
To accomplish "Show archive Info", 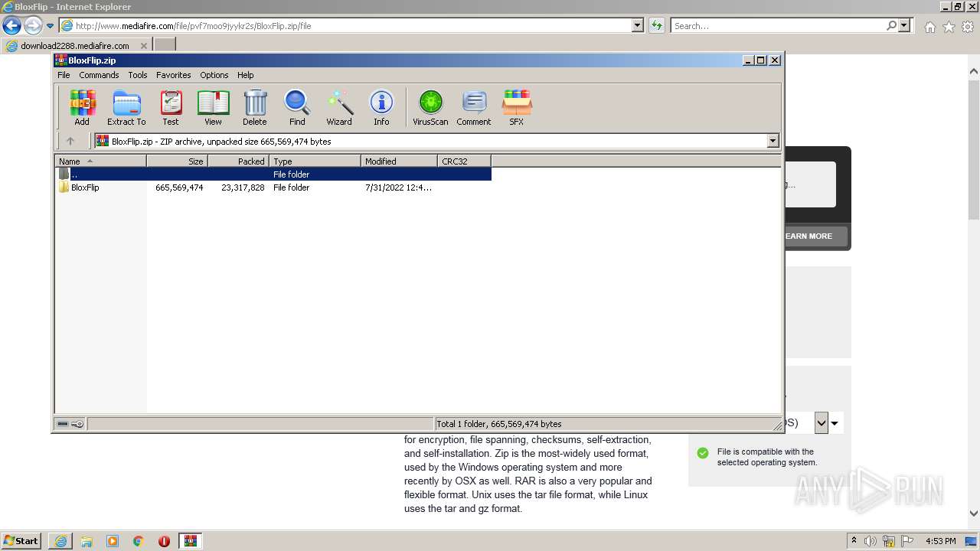I will pos(381,107).
